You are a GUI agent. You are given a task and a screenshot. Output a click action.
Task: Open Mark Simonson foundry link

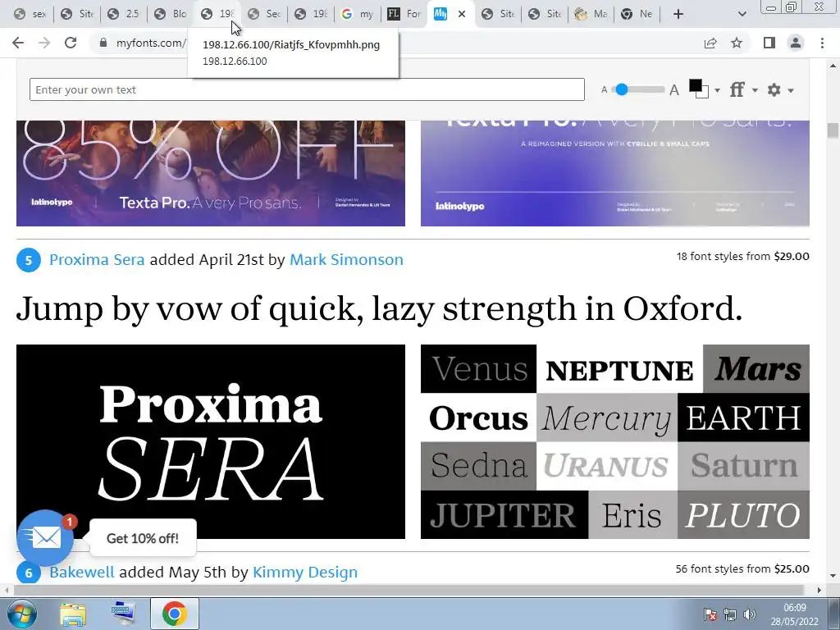coord(347,260)
